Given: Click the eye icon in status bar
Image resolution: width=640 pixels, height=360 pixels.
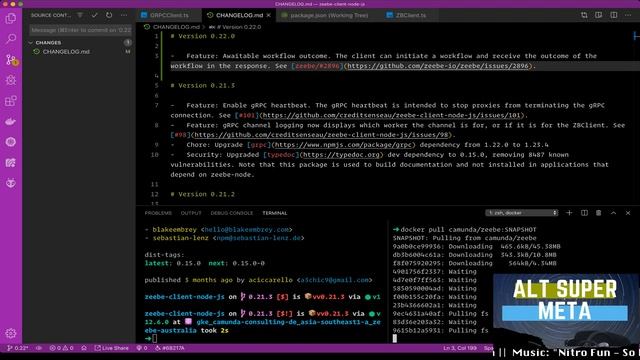Looking at the screenshot, I should point(39,348).
